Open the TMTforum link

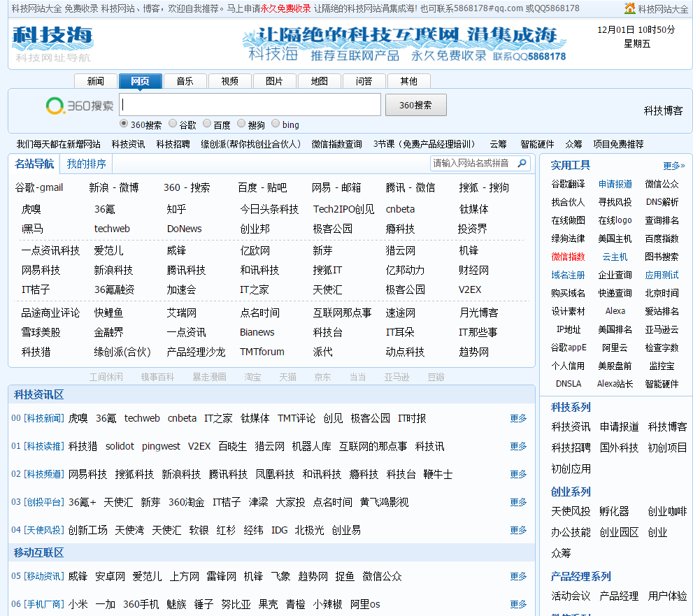[262, 352]
